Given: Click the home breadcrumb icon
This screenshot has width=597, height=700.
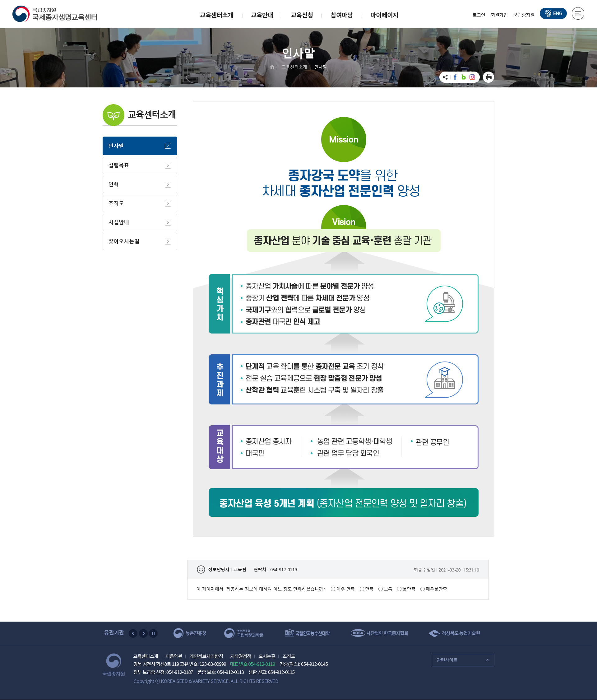Looking at the screenshot, I should [x=272, y=67].
